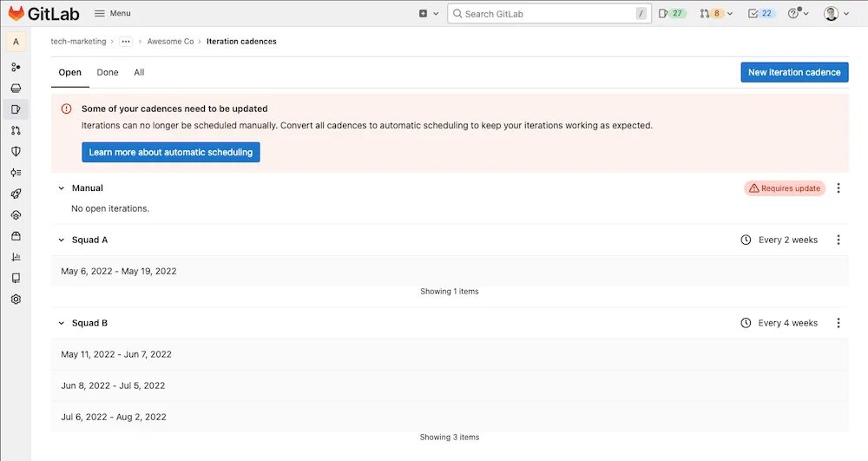Collapse the Squad A cadence
Viewport: 868px width, 461px height.
tap(62, 240)
